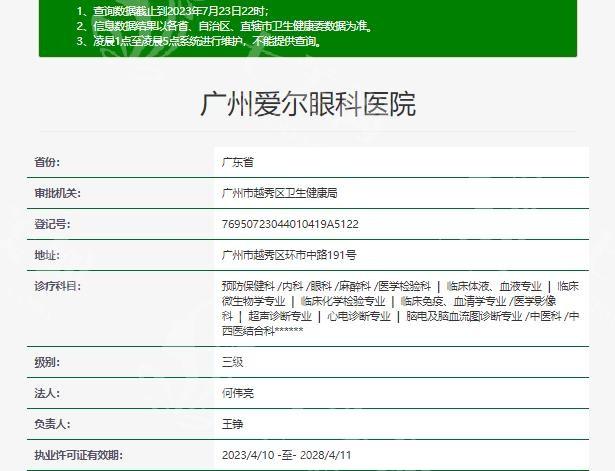Click the validity dates 2023/4/10 -至- 2028/4/11
The width and height of the screenshot is (615, 471).
coord(286,455)
